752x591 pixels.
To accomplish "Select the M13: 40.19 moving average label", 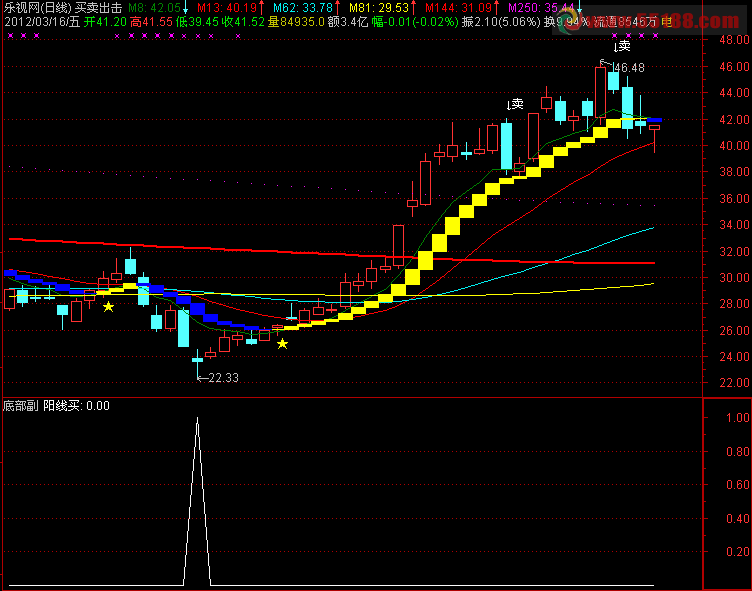I will (x=227, y=8).
